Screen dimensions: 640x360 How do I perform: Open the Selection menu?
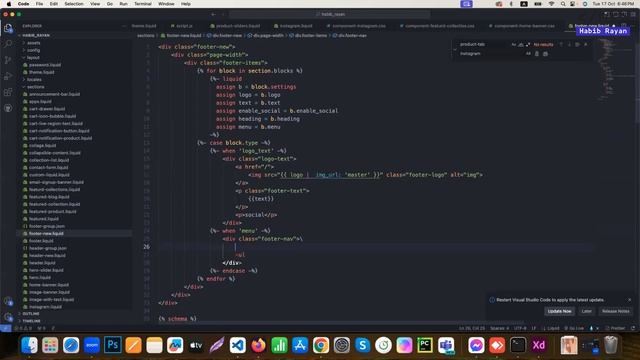click(74, 4)
